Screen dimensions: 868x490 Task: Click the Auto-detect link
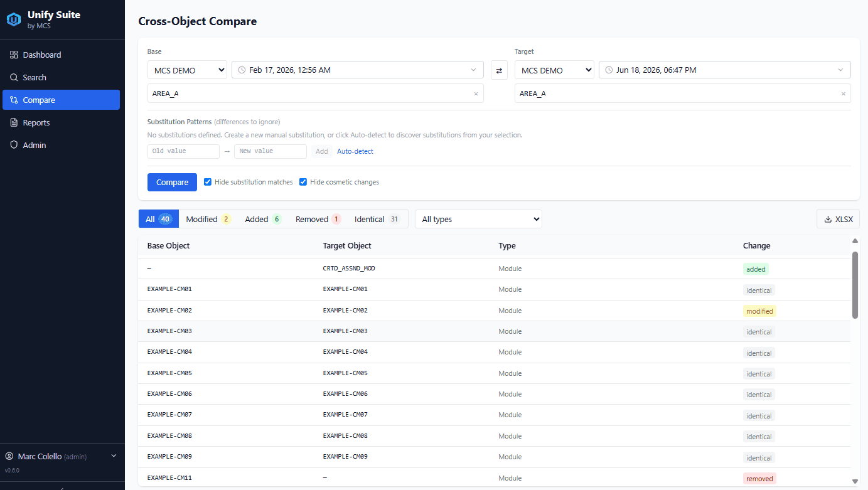[355, 151]
